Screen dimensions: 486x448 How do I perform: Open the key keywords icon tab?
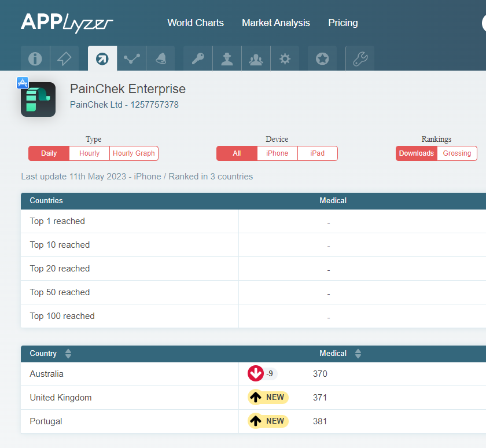(198, 58)
